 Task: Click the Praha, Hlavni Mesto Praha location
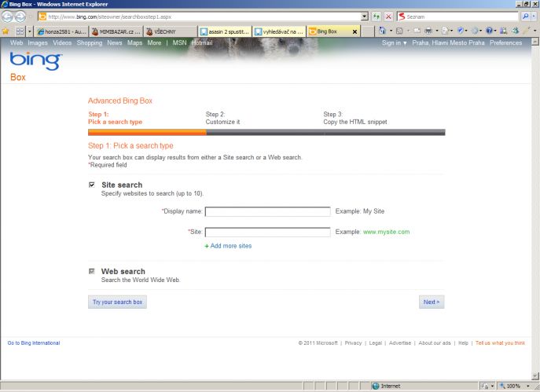(448, 42)
